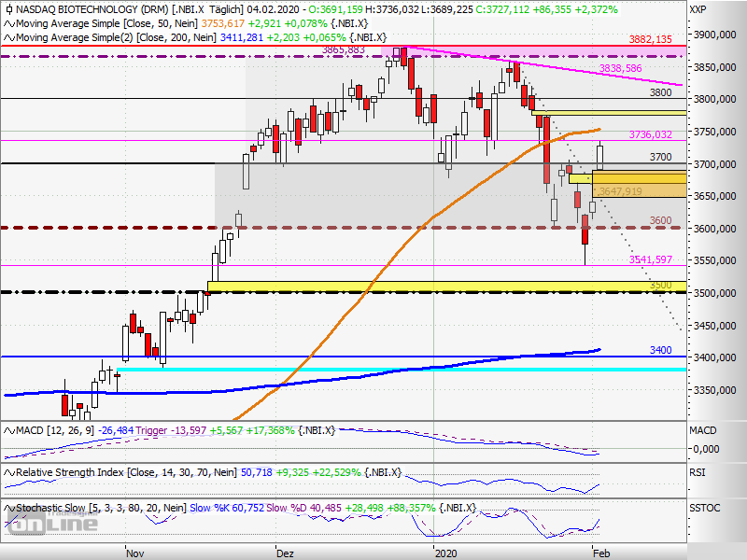Click the 2020 label on time axis
Screen dimensions: 747x560
(x=446, y=553)
